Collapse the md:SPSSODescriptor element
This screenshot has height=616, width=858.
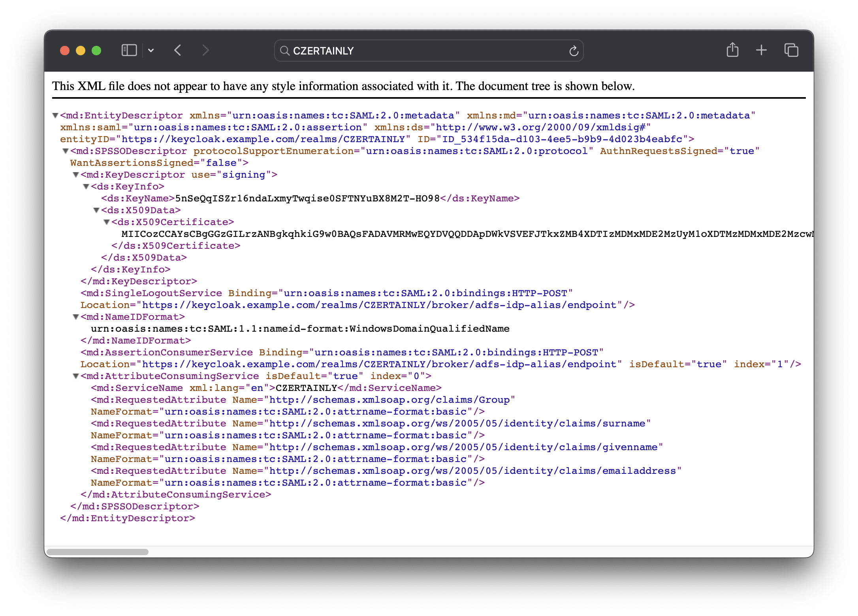[x=66, y=151]
